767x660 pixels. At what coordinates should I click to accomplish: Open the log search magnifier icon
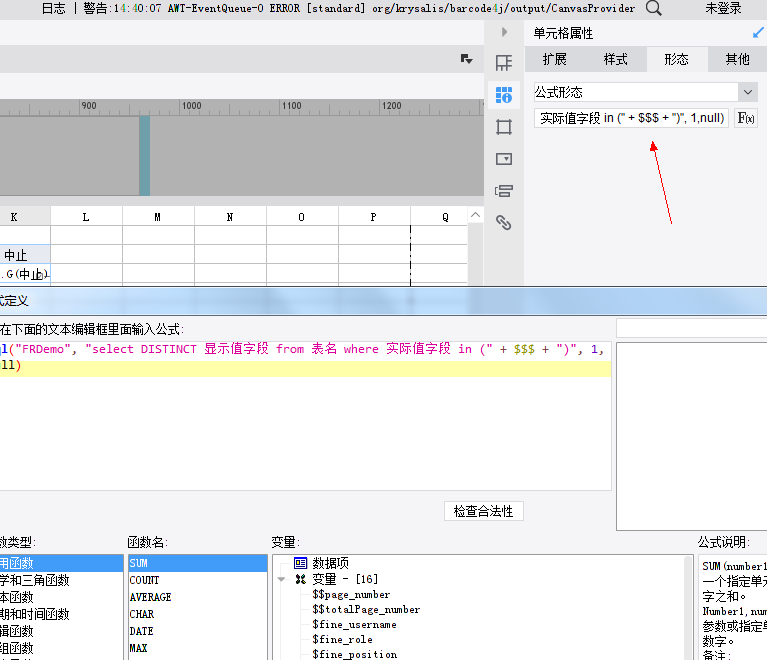[654, 8]
